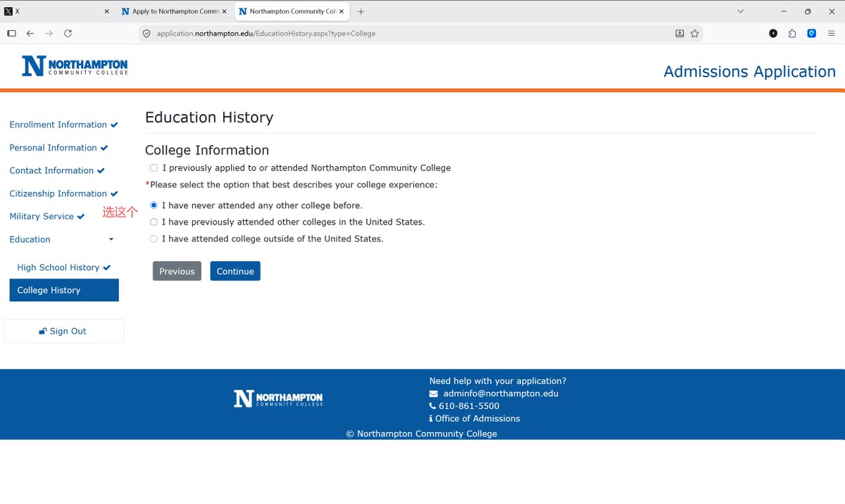Open the extensions puzzle-piece icon
The width and height of the screenshot is (845, 504).
pyautogui.click(x=792, y=33)
